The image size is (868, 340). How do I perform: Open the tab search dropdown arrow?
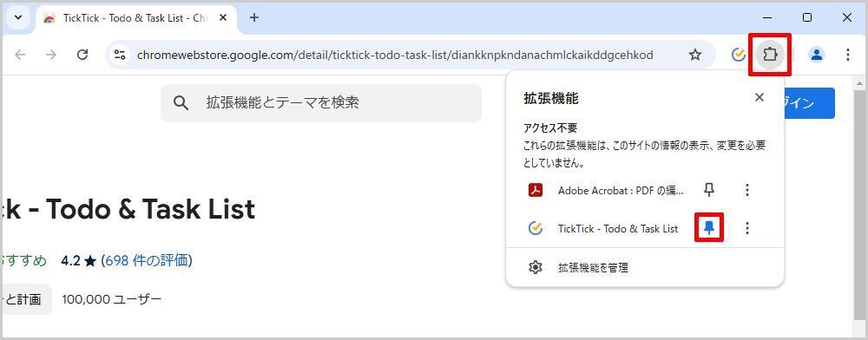18,17
